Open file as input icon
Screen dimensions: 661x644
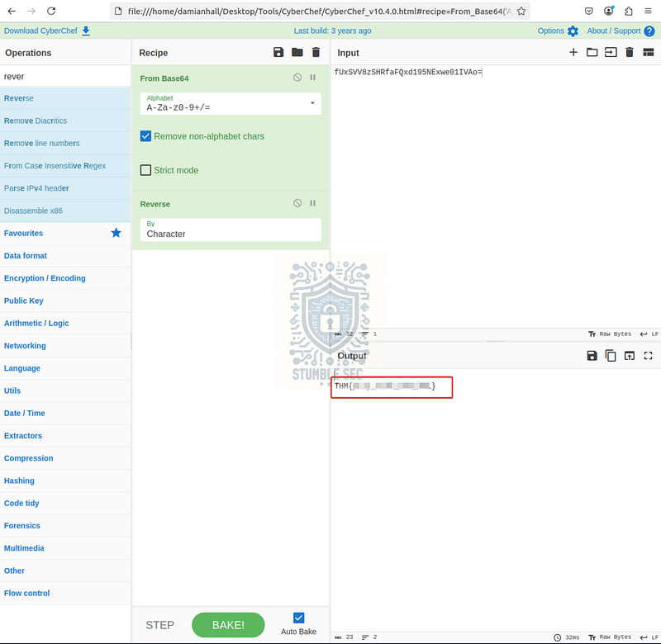click(x=611, y=52)
